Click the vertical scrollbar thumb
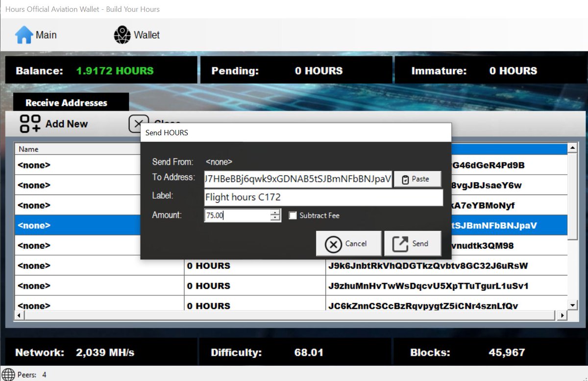Viewport: 588px width, 381px height. click(x=571, y=196)
